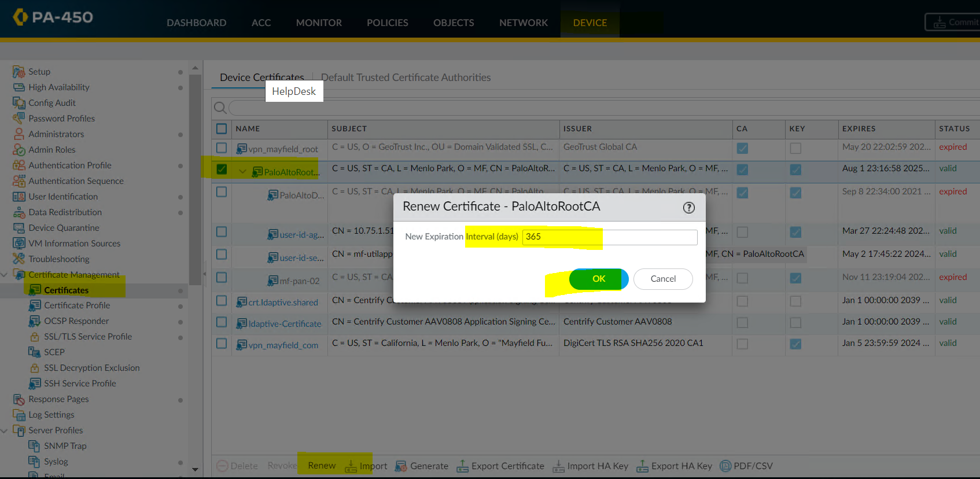Image resolution: width=980 pixels, height=479 pixels.
Task: Collapse the Certificate Management section
Action: point(5,274)
